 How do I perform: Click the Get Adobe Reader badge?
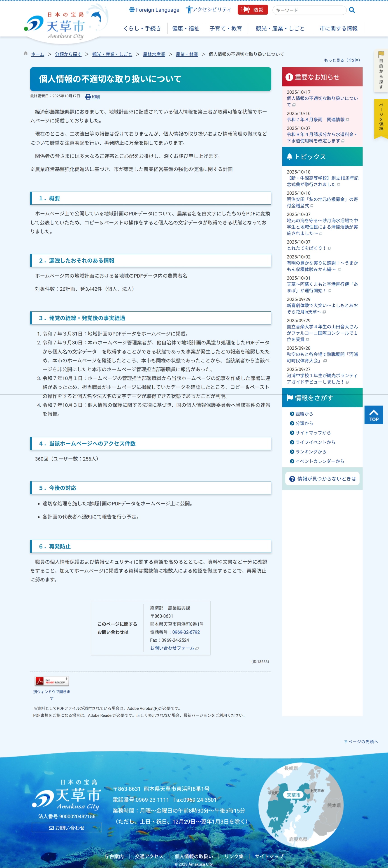click(52, 681)
